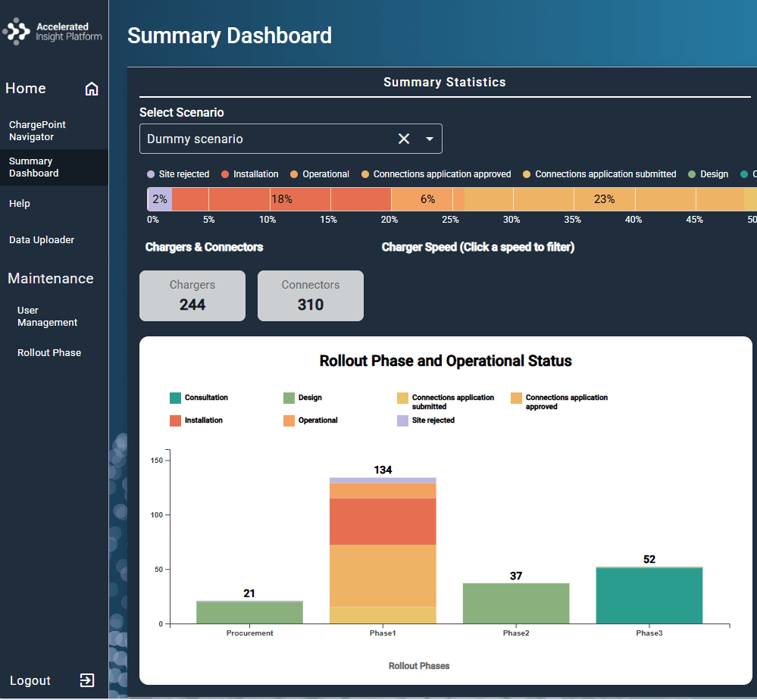Click the Logout exit icon
Viewport: 757px width, 700px height.
pos(87,680)
